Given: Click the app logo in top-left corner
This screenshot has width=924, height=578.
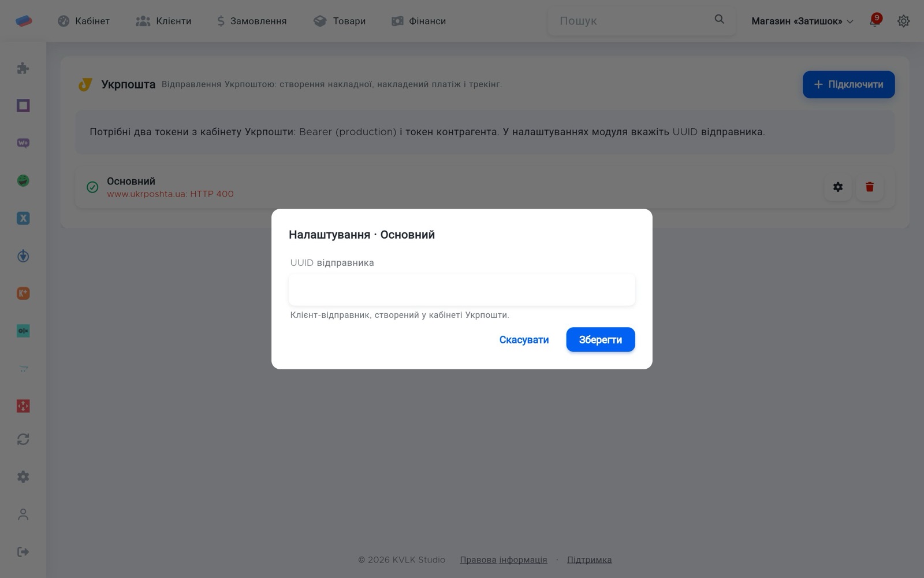Looking at the screenshot, I should [24, 21].
